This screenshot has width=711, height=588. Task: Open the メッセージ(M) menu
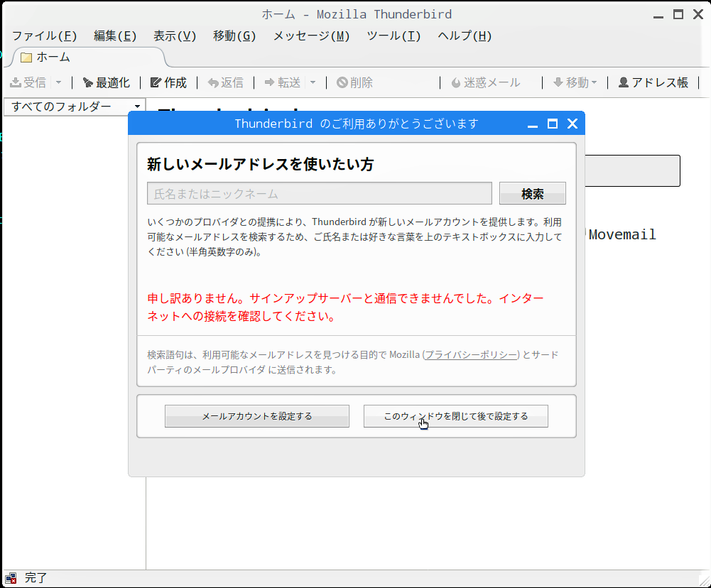pyautogui.click(x=312, y=36)
